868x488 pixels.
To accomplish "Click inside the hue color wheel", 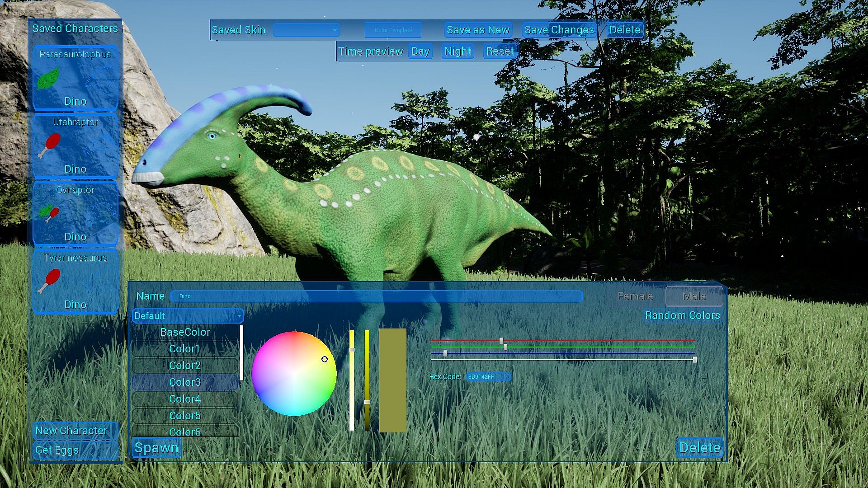I will coord(294,374).
